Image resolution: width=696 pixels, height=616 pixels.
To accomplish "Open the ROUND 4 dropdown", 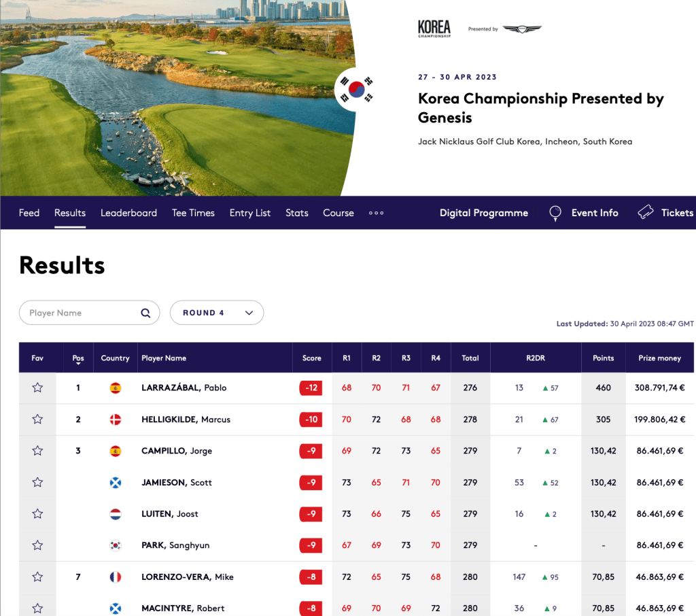I will coord(217,313).
